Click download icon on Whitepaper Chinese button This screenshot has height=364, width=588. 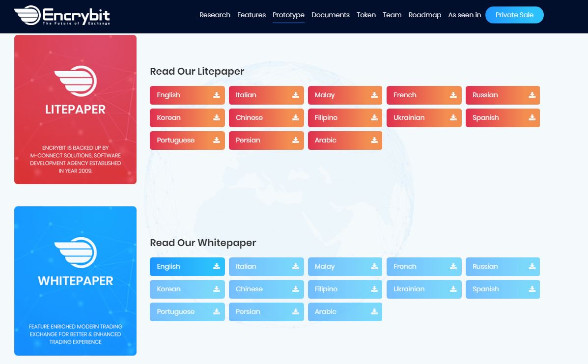tap(296, 289)
